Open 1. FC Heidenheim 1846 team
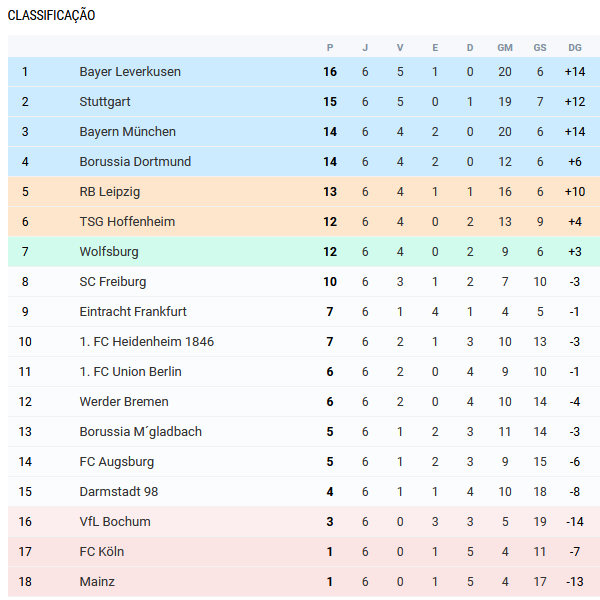This screenshot has width=600, height=600. click(x=146, y=342)
